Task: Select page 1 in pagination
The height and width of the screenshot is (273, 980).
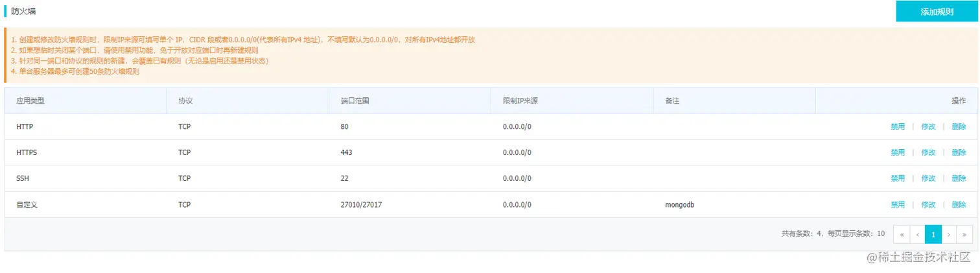Action: (x=933, y=234)
